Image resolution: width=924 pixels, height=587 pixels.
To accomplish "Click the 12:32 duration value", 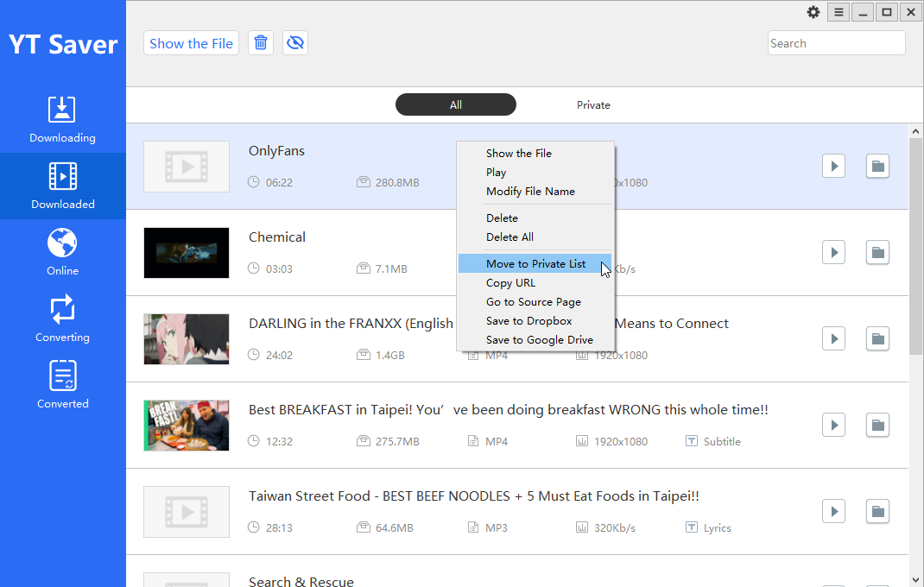I will pyautogui.click(x=279, y=441).
